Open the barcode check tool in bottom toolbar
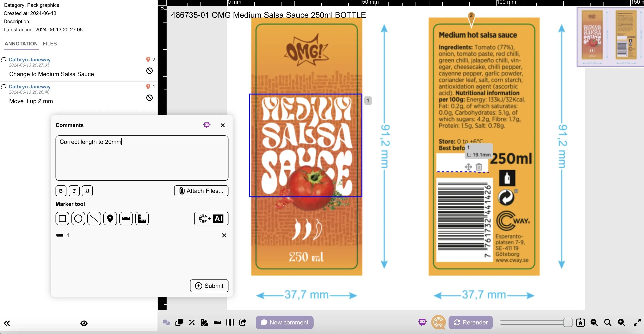The image size is (644, 334). (230, 322)
